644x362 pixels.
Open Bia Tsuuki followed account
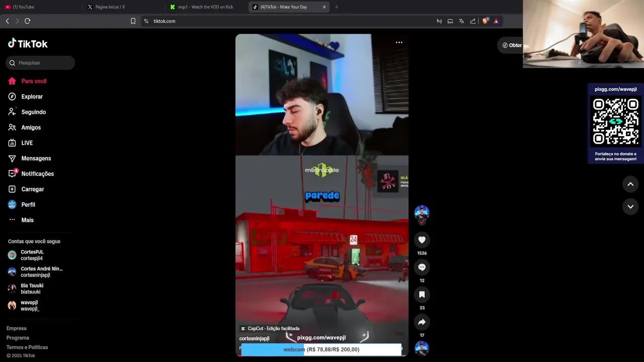pyautogui.click(x=26, y=289)
